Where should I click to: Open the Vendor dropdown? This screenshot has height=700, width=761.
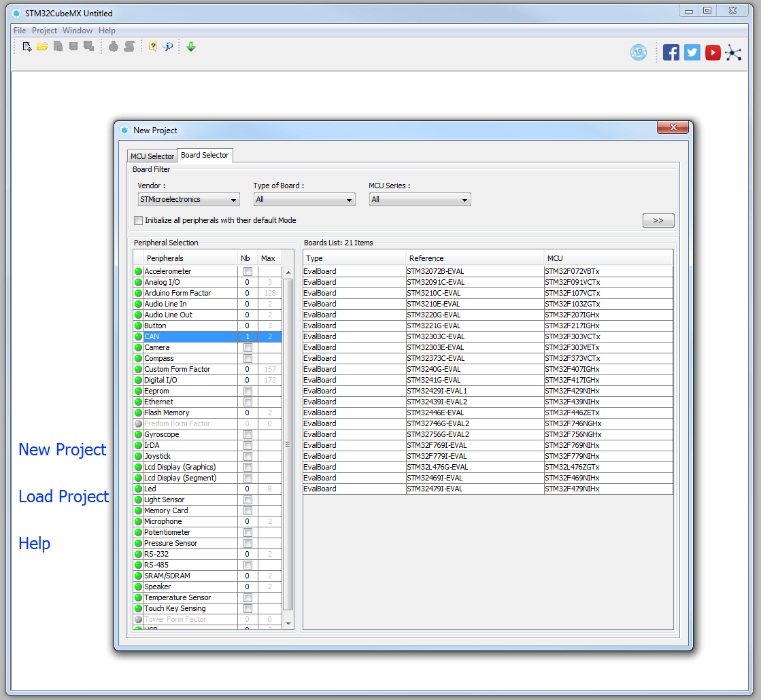189,199
